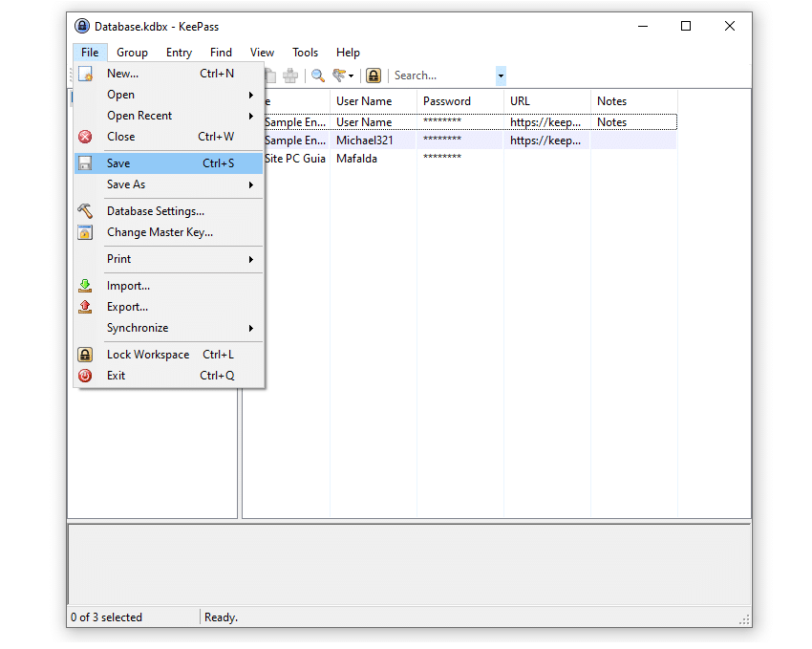Click the URL in the Michael321 row
812x649 pixels.
coord(545,141)
